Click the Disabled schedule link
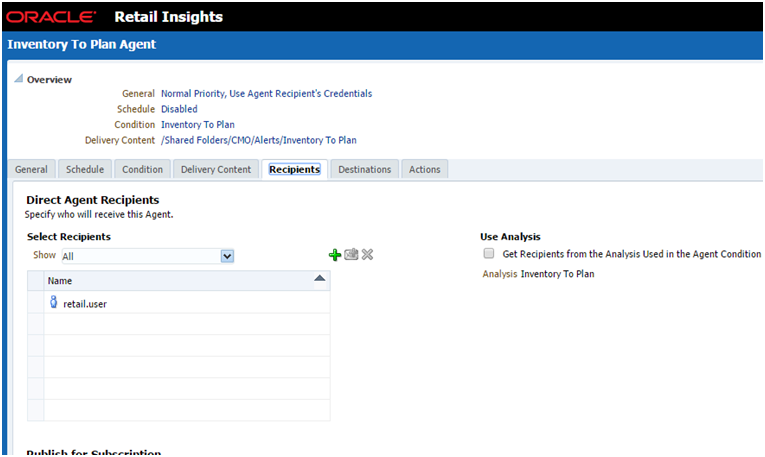This screenshot has height=457, width=765. [x=179, y=109]
